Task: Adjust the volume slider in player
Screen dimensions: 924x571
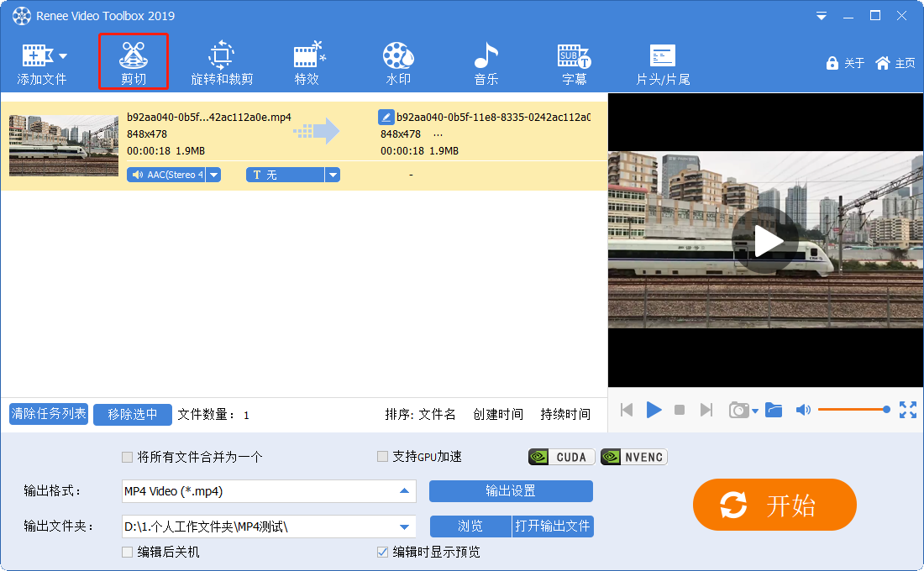Action: point(852,410)
